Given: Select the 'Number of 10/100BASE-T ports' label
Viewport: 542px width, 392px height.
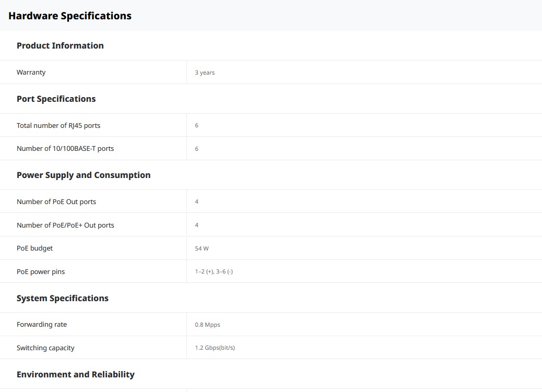Looking at the screenshot, I should tap(65, 149).
